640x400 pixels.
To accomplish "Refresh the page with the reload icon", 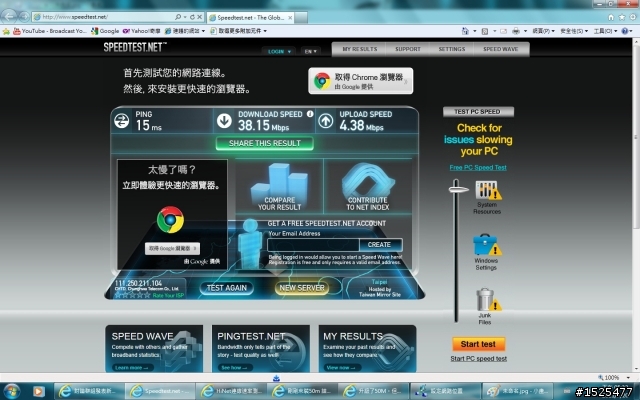I will [192, 17].
